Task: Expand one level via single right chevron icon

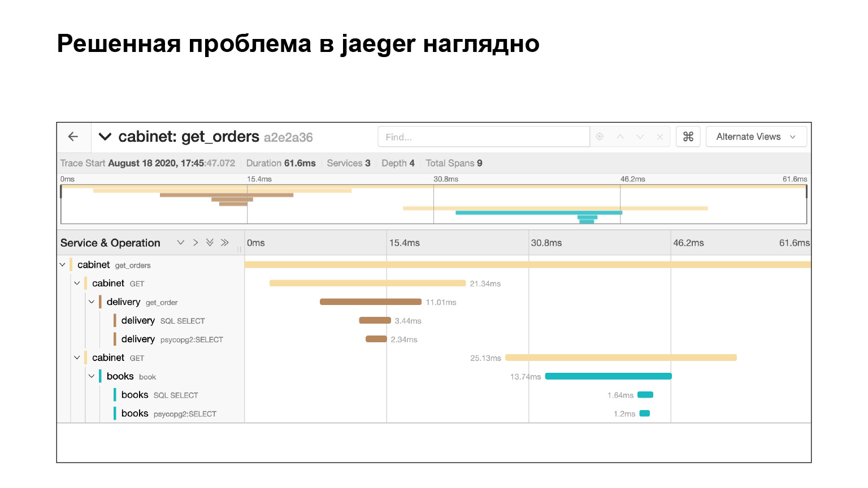Action: pos(195,242)
